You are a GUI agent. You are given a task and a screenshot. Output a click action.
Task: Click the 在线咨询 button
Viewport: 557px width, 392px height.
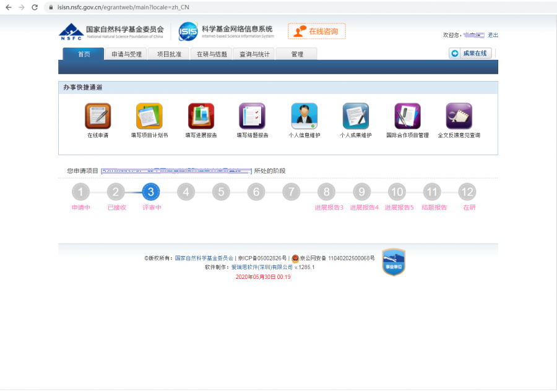317,31
